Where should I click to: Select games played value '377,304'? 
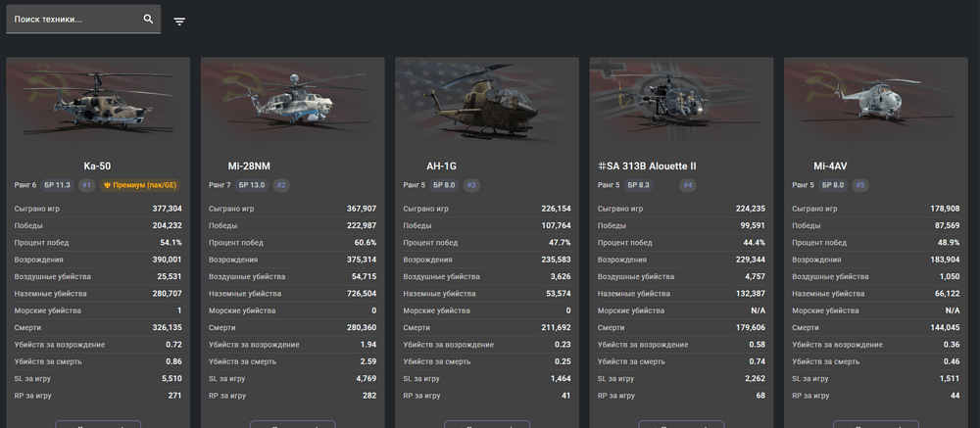167,209
